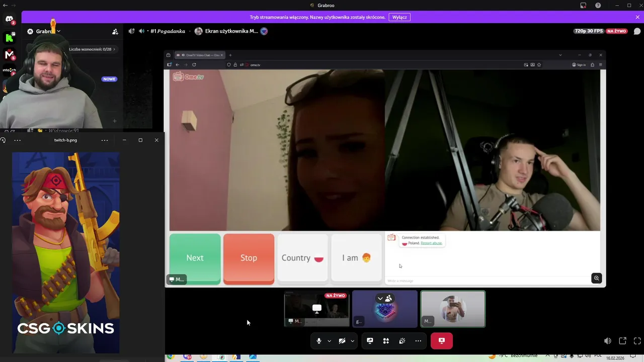644x362 pixels.
Task: Open the activities icon in call bar
Action: point(386,341)
